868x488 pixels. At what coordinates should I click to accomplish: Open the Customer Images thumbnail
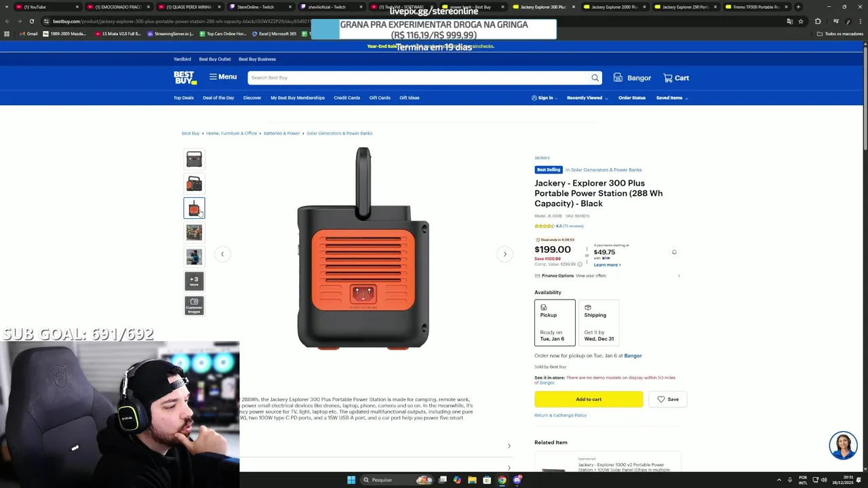point(194,306)
